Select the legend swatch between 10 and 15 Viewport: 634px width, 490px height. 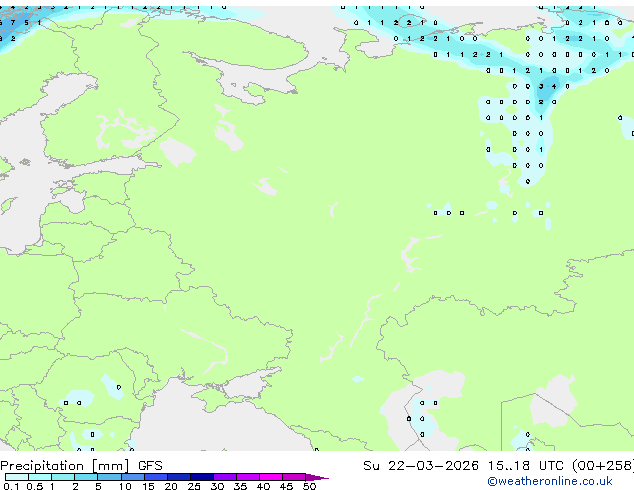coord(132,477)
